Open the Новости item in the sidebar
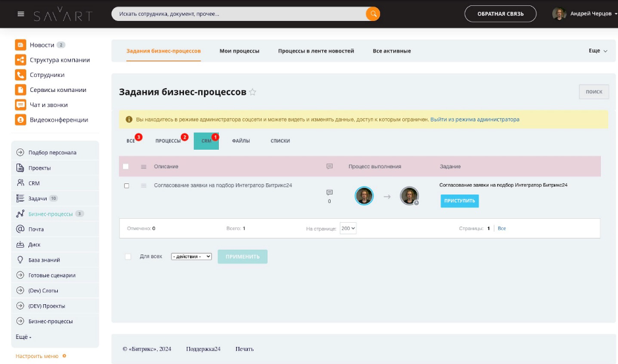This screenshot has height=364, width=618. click(x=42, y=45)
